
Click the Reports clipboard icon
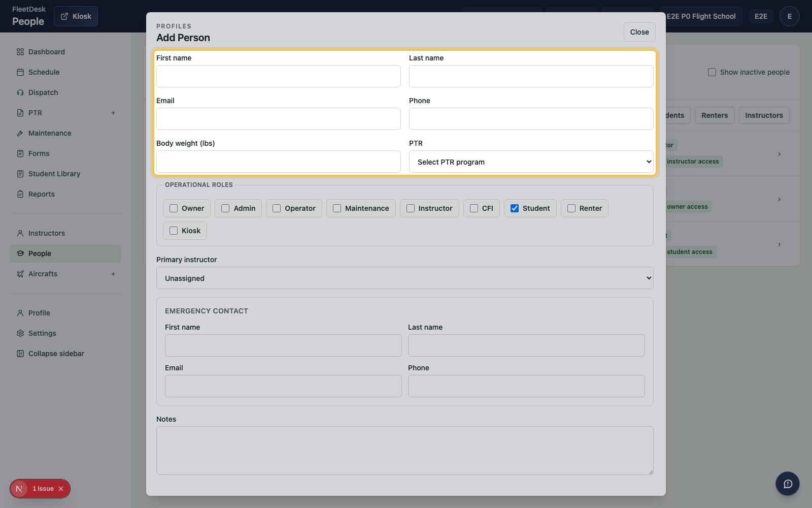tap(20, 194)
